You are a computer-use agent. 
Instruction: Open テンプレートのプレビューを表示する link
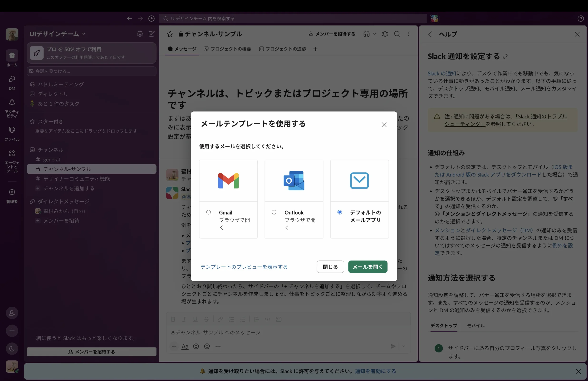point(244,267)
